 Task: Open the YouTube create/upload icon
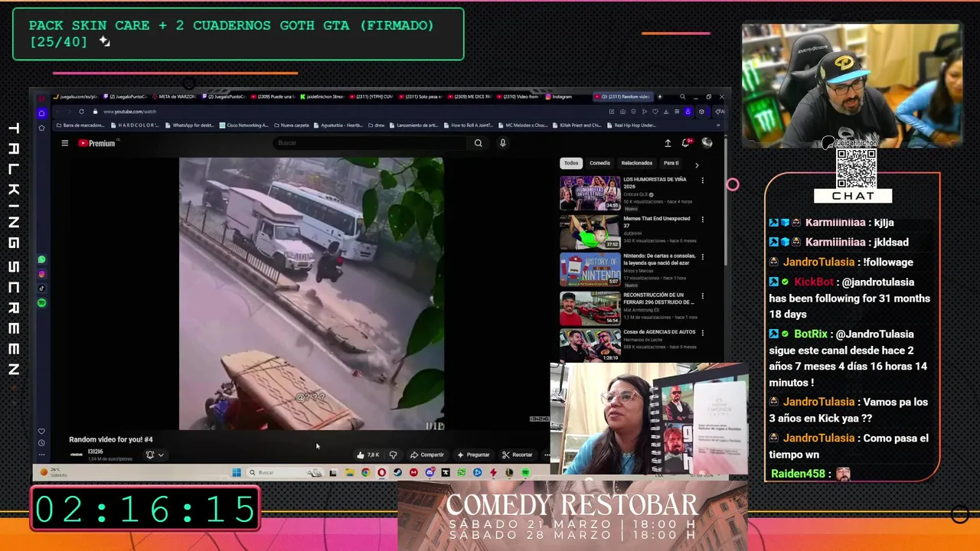(668, 143)
